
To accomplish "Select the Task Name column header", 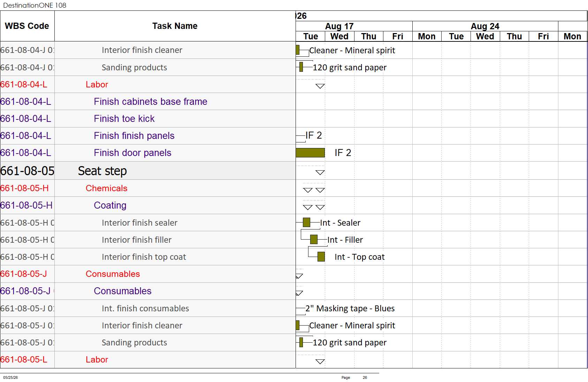I will pos(175,26).
